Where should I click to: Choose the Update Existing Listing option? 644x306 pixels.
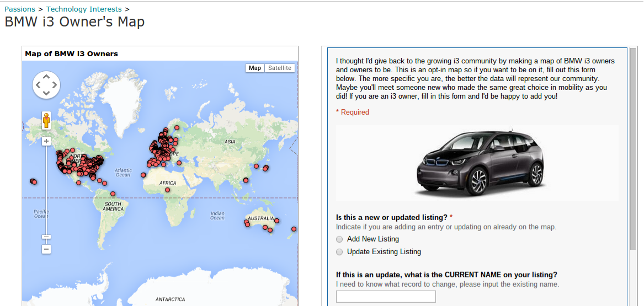(x=339, y=252)
